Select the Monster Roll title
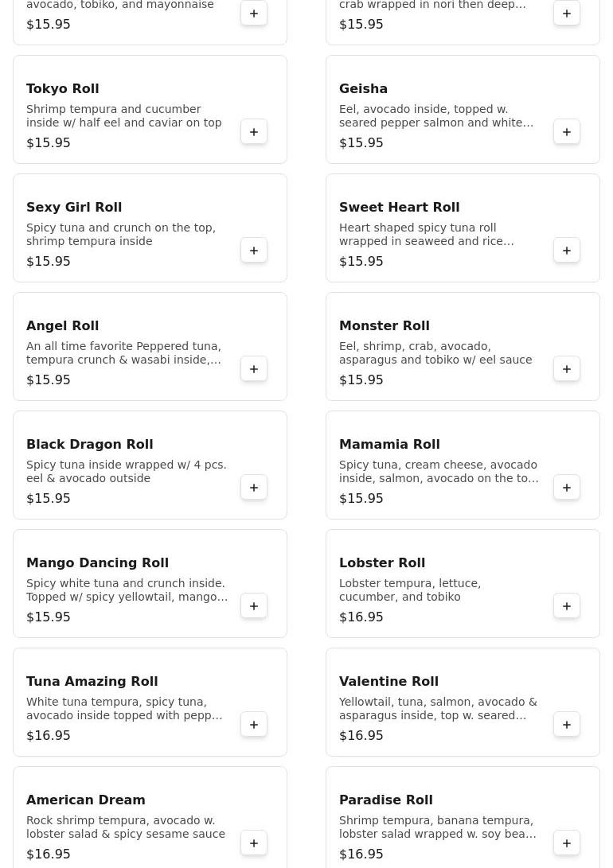613x868 pixels. click(385, 325)
